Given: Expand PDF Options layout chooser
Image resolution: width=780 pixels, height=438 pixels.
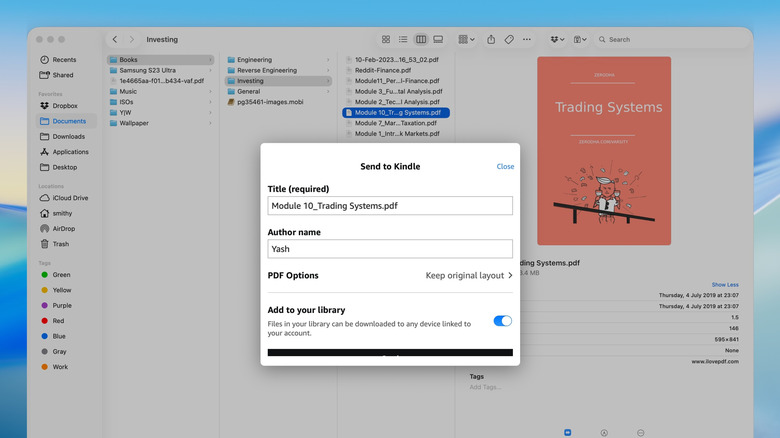Looking at the screenshot, I should pos(470,275).
